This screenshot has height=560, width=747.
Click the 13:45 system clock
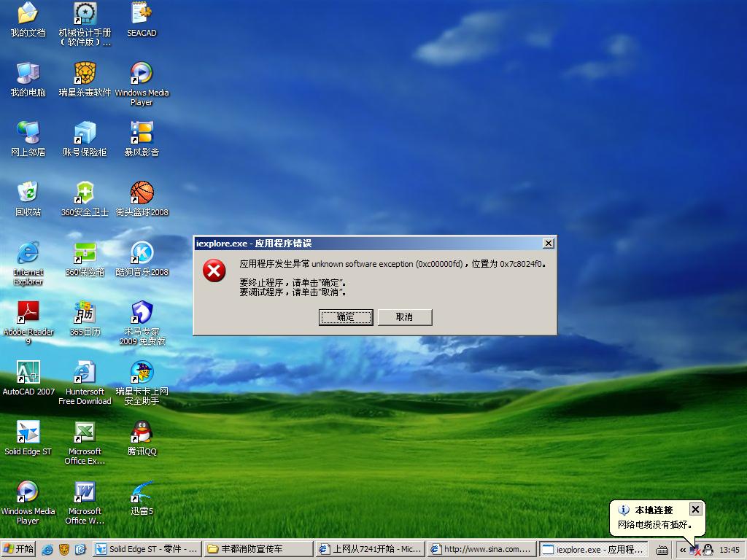point(729,550)
